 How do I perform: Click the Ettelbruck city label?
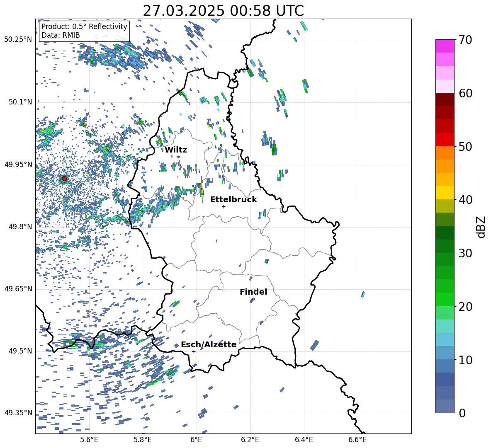(x=233, y=200)
